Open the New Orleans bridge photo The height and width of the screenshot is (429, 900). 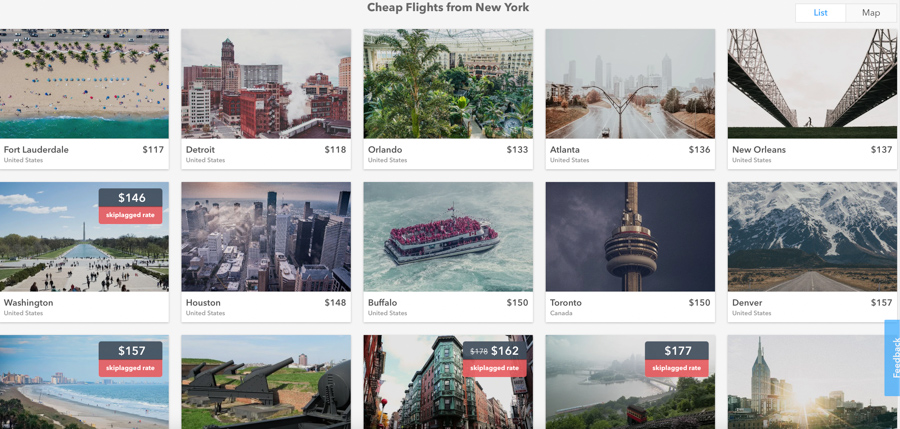tap(812, 84)
